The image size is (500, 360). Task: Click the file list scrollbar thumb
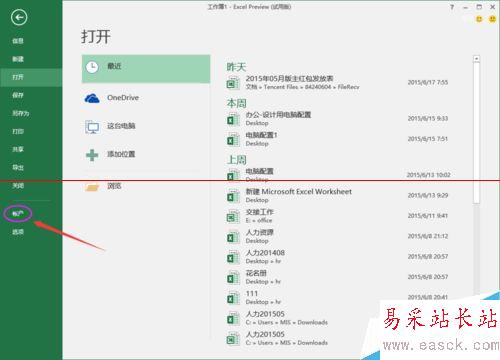coord(477,132)
